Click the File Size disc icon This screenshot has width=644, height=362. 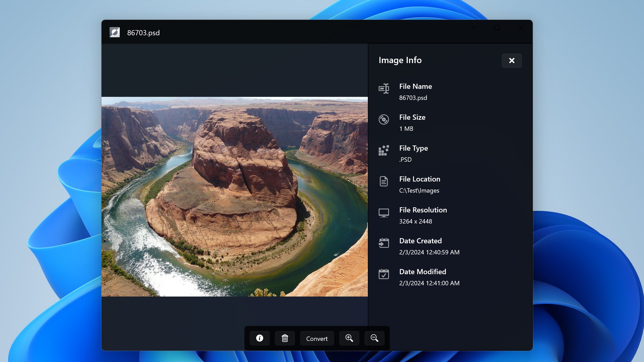(384, 119)
